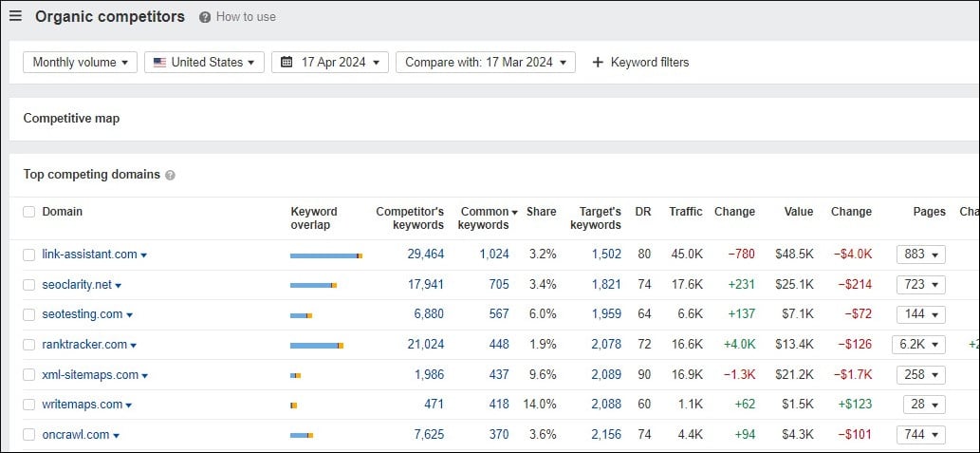Viewport: 980px width, 453px height.
Task: Check the xml-sitemaps.com row checkbox
Action: [28, 375]
